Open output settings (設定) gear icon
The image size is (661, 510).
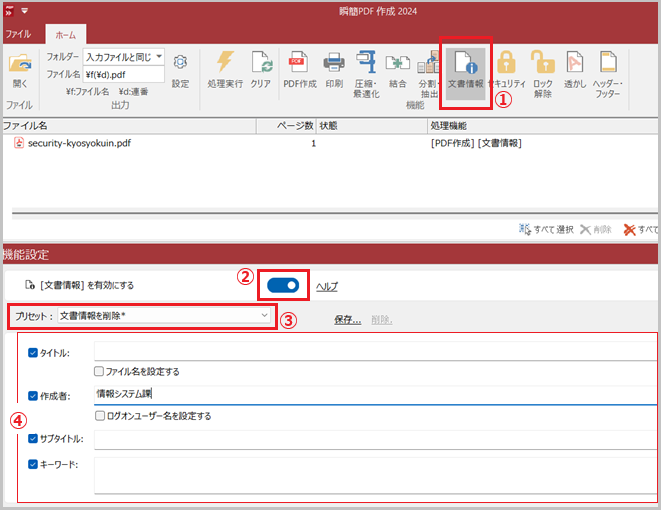(180, 62)
